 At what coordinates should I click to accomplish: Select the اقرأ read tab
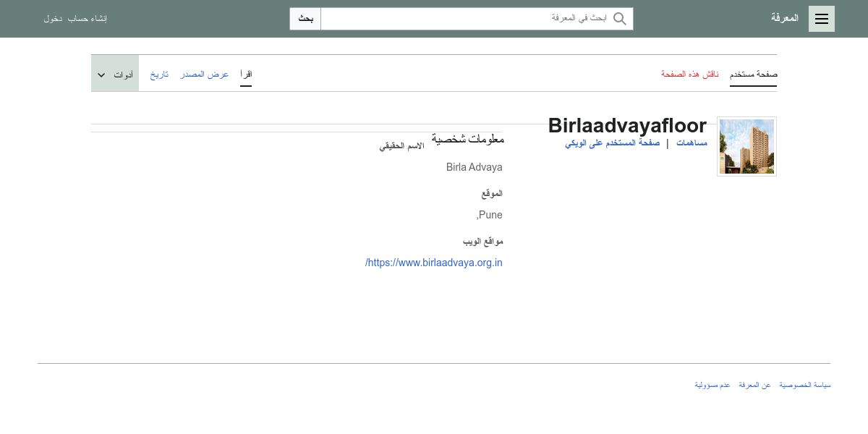246,75
